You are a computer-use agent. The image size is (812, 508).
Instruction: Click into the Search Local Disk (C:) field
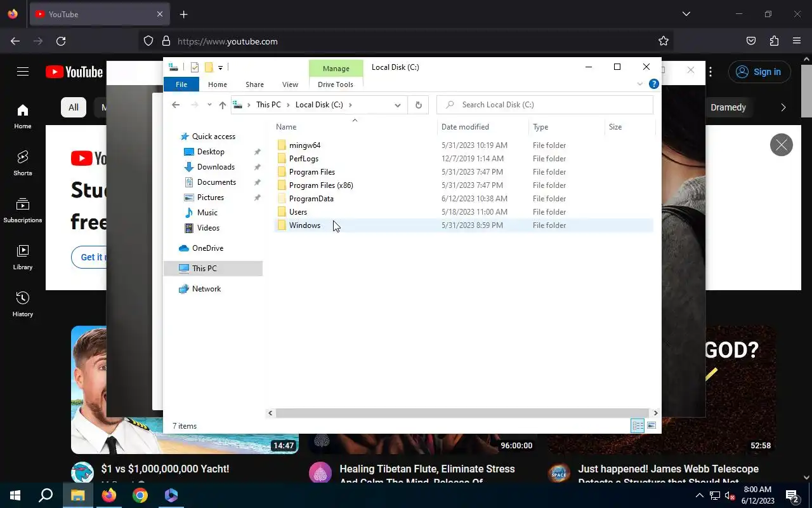pos(545,105)
